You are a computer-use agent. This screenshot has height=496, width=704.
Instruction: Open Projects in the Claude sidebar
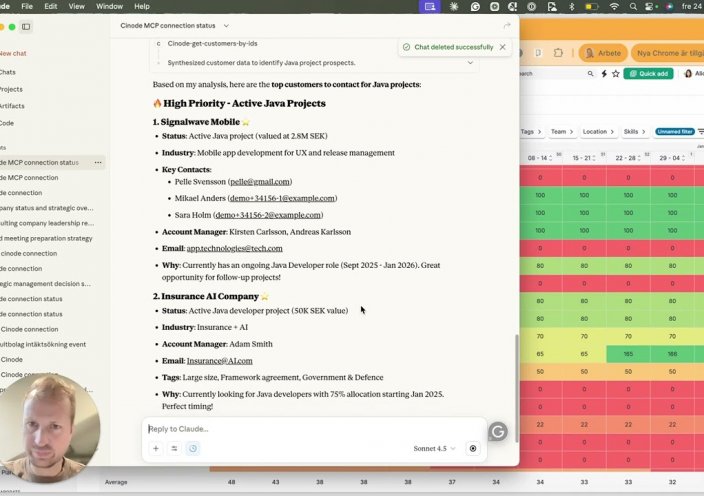11,89
